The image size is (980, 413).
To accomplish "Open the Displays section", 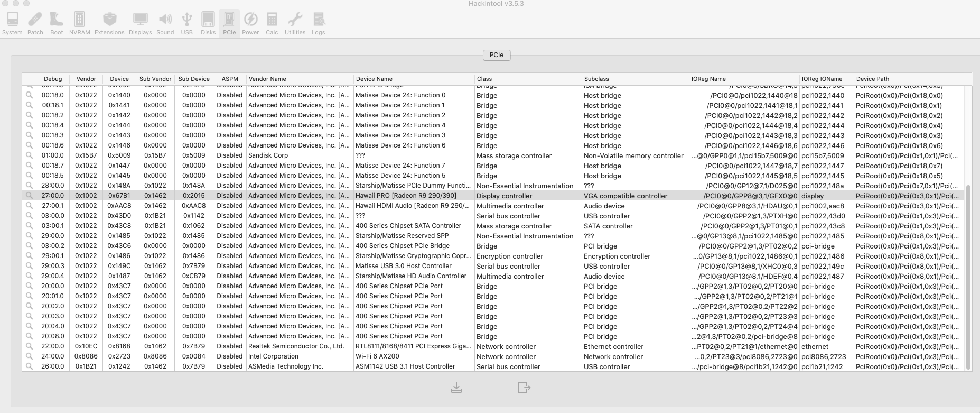I will [x=140, y=24].
